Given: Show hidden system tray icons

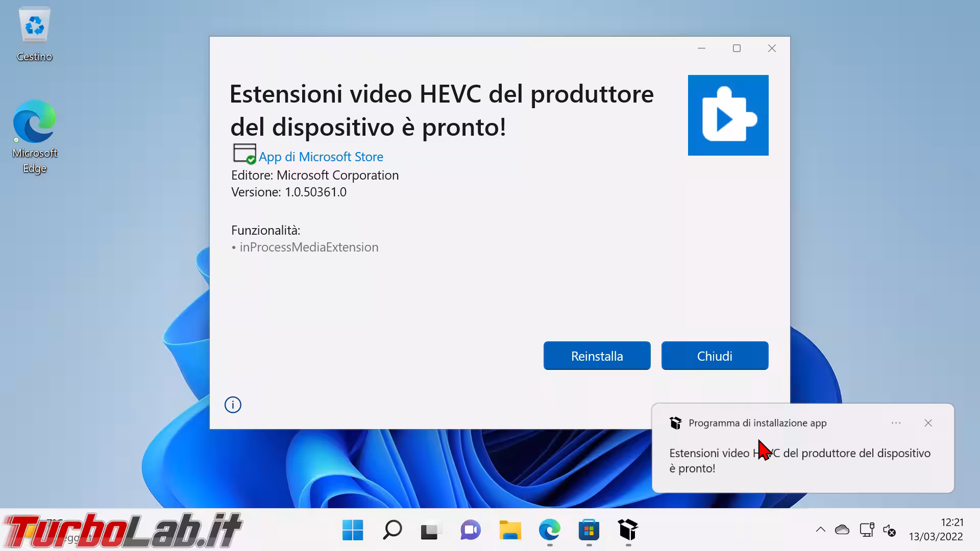Looking at the screenshot, I should pyautogui.click(x=820, y=530).
